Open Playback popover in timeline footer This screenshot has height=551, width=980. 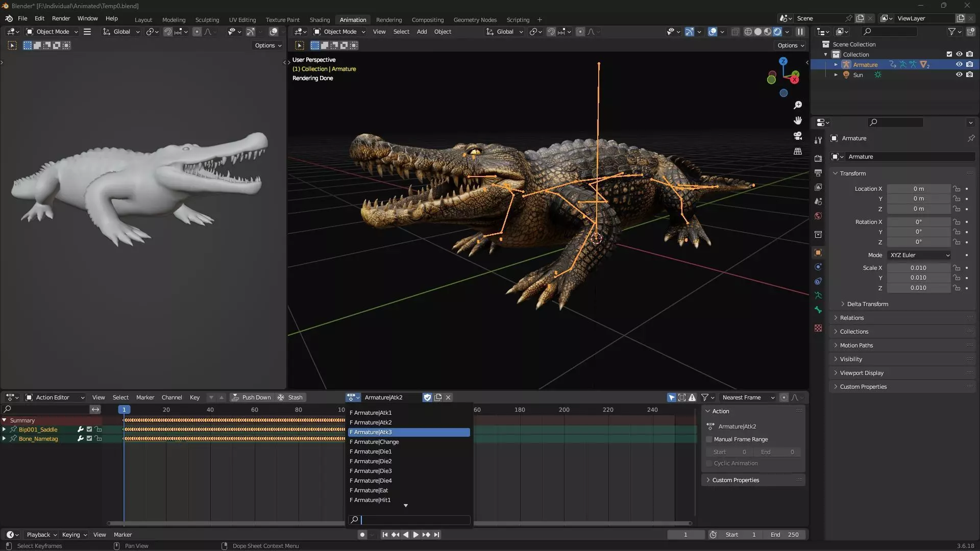coord(41,535)
